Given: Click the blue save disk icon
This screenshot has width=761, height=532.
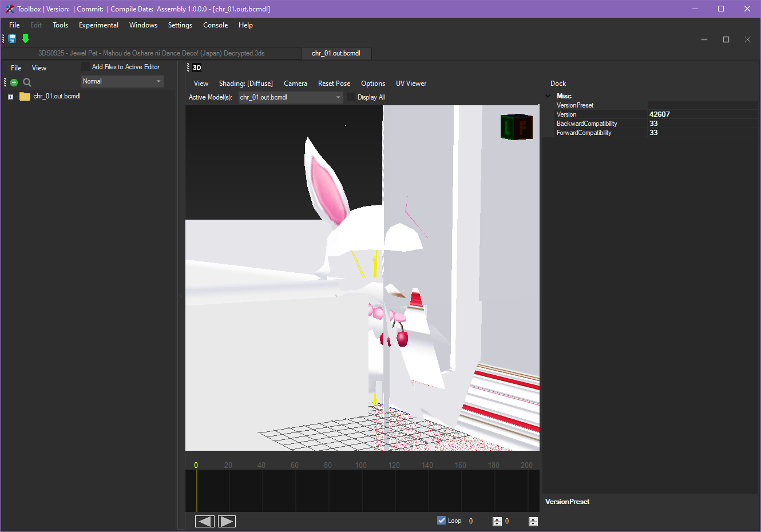Looking at the screenshot, I should click(x=12, y=38).
